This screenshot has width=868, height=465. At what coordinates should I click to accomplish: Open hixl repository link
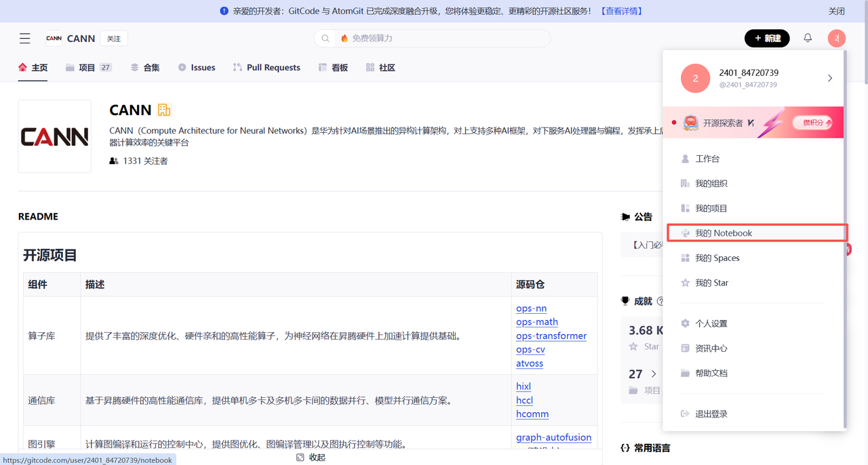tap(524, 386)
